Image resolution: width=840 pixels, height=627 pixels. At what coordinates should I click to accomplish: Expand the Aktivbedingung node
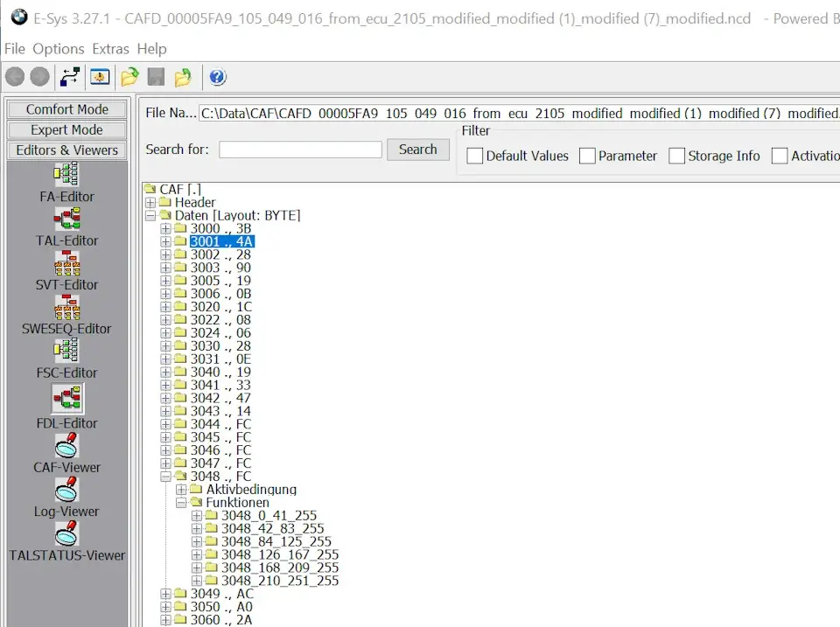coord(182,490)
